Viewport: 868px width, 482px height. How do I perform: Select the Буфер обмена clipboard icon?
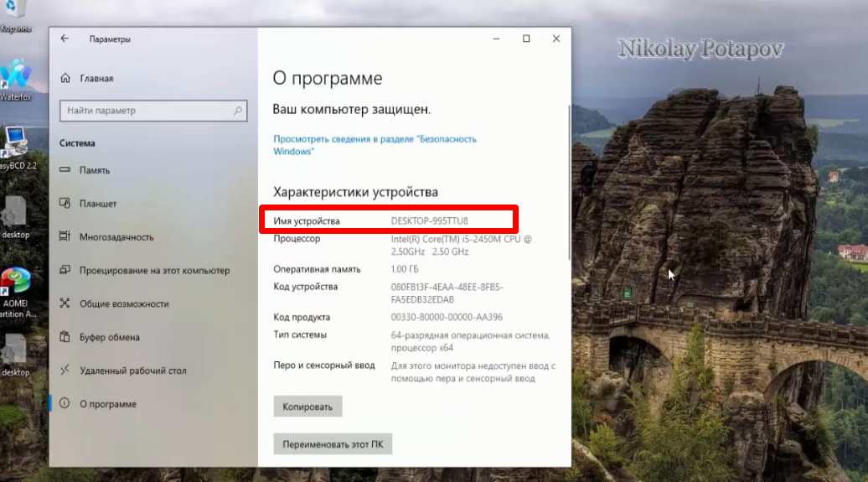point(65,337)
